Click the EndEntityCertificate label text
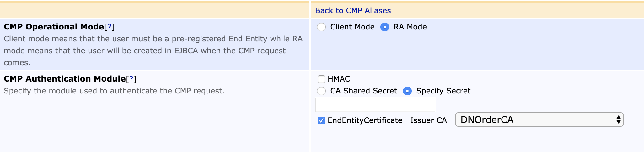Screen dimensions: 644x160 pyautogui.click(x=365, y=120)
